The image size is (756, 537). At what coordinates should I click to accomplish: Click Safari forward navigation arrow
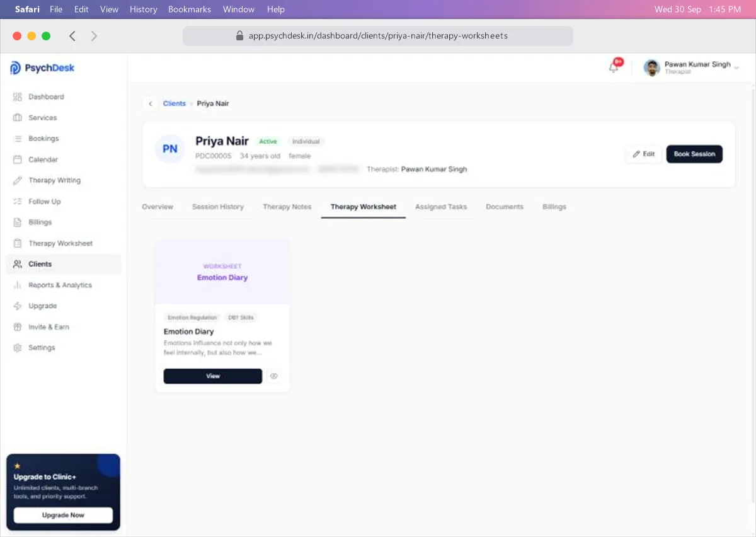(x=94, y=36)
